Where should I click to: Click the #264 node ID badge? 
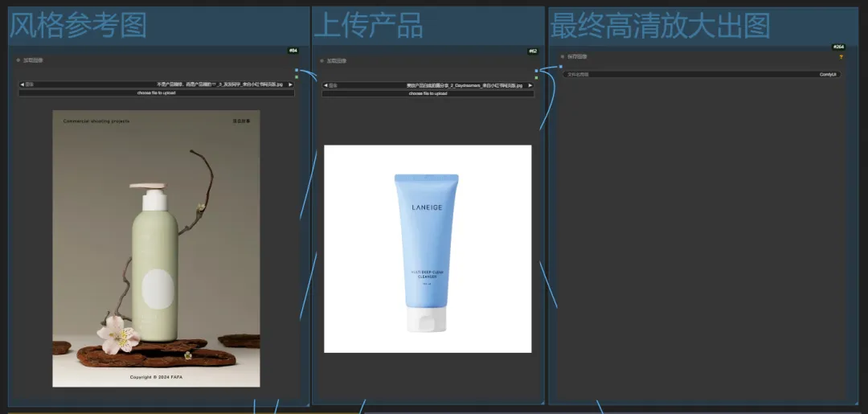point(838,47)
